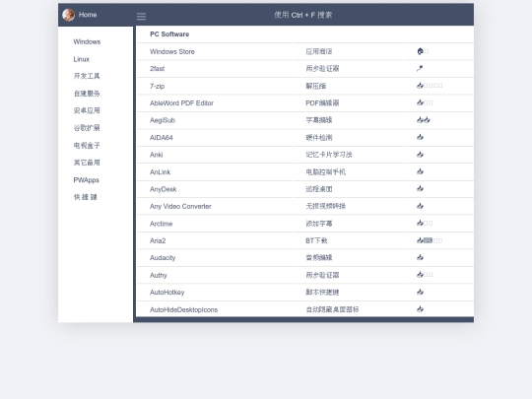Open the Home link in the header
Screen dimensions: 532x399
[x=88, y=15]
